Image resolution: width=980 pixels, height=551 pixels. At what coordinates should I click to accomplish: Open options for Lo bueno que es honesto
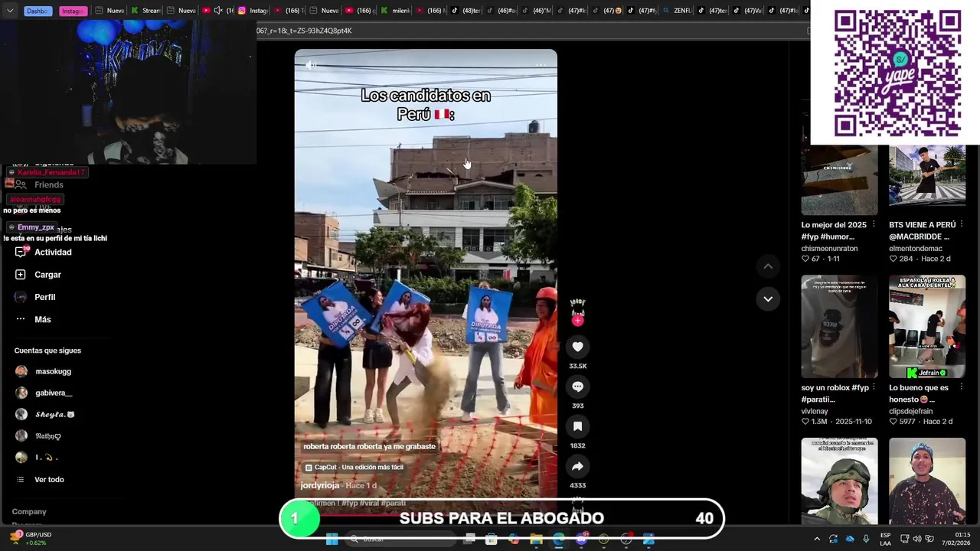pyautogui.click(x=962, y=387)
